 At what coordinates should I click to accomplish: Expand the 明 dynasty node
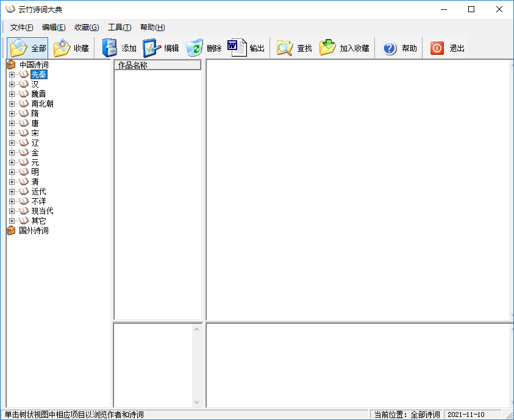click(12, 172)
